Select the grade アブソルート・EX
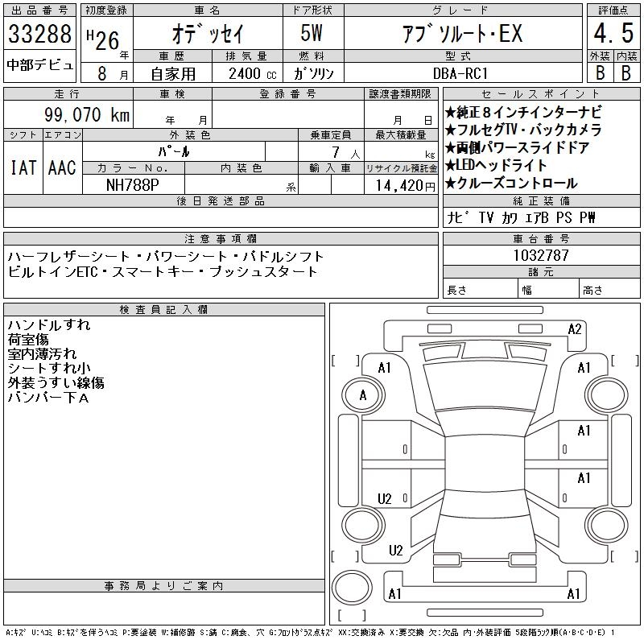This screenshot has width=644, height=644. (x=462, y=33)
